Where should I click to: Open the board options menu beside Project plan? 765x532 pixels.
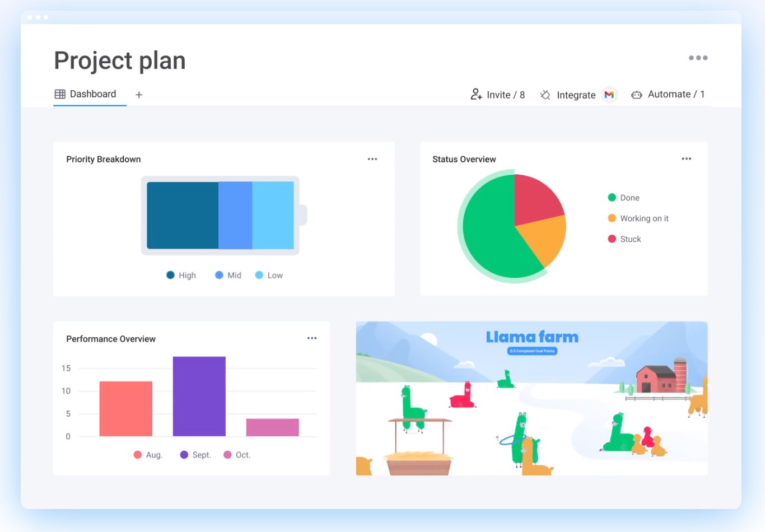[x=698, y=58]
